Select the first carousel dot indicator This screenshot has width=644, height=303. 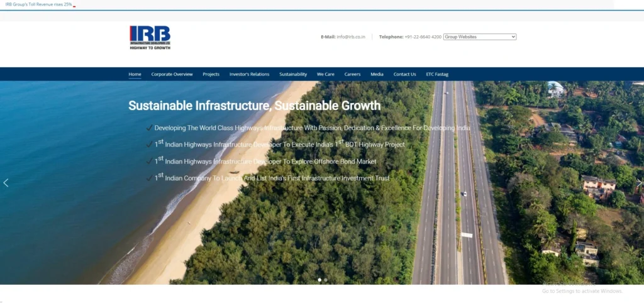(319, 280)
